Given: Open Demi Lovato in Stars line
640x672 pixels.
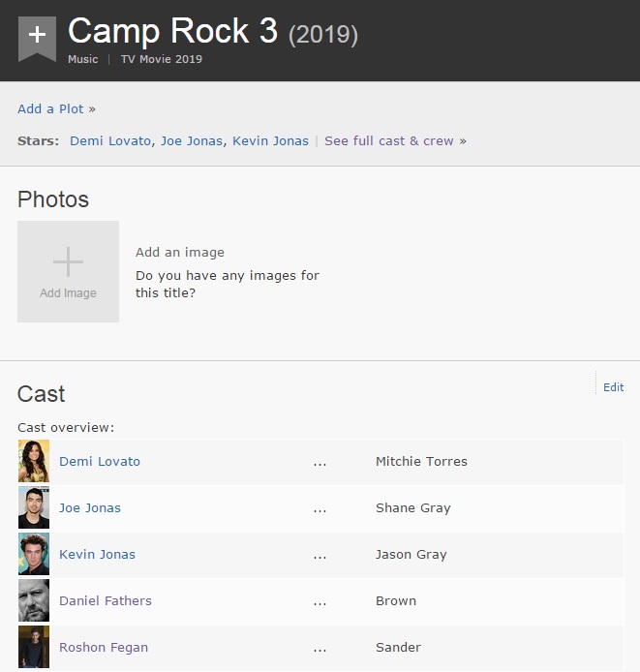Looking at the screenshot, I should click(110, 141).
